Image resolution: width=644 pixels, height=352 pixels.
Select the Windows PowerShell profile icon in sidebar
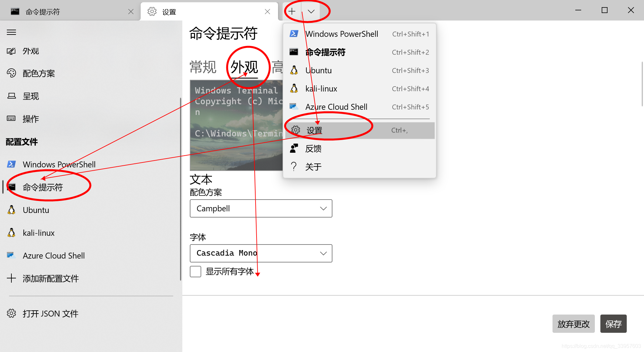[11, 164]
